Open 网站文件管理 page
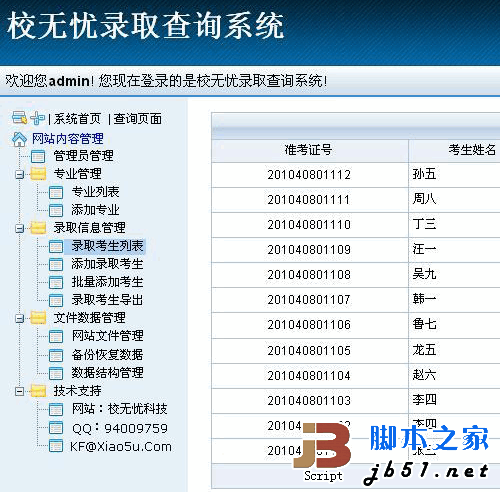 point(107,336)
